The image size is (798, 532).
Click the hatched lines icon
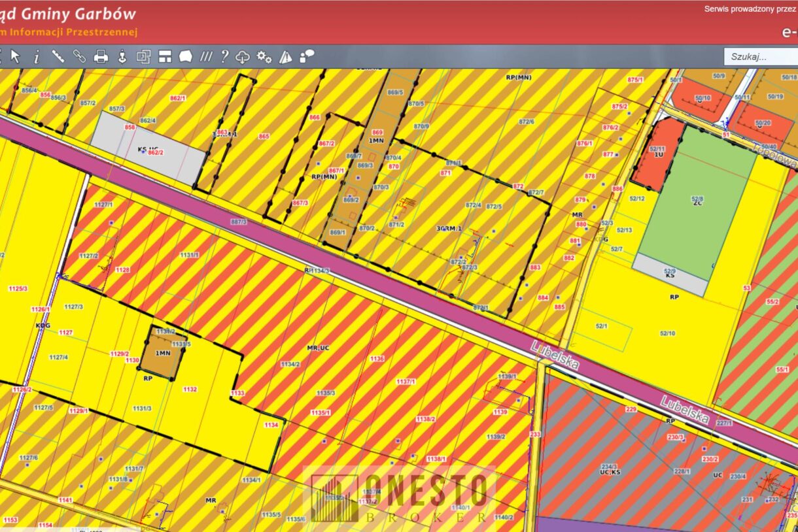(x=206, y=57)
